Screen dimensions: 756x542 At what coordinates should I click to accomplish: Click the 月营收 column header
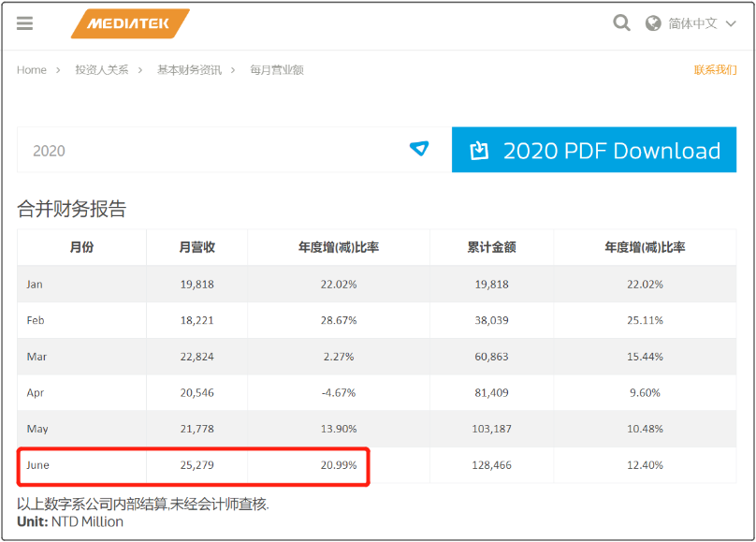197,247
